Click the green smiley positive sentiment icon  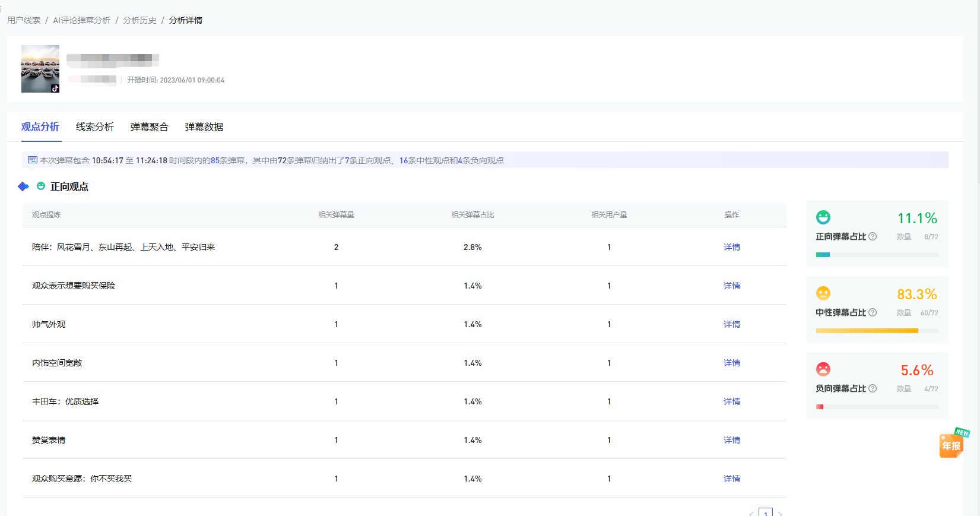[823, 217]
